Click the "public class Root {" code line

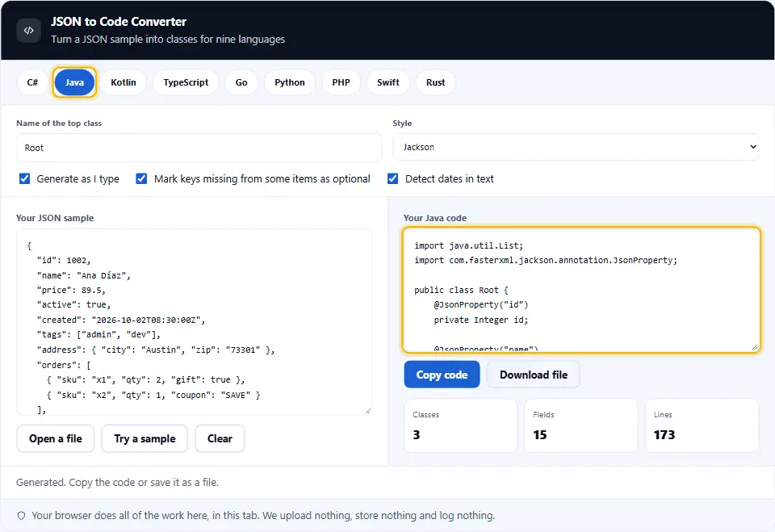coord(461,291)
